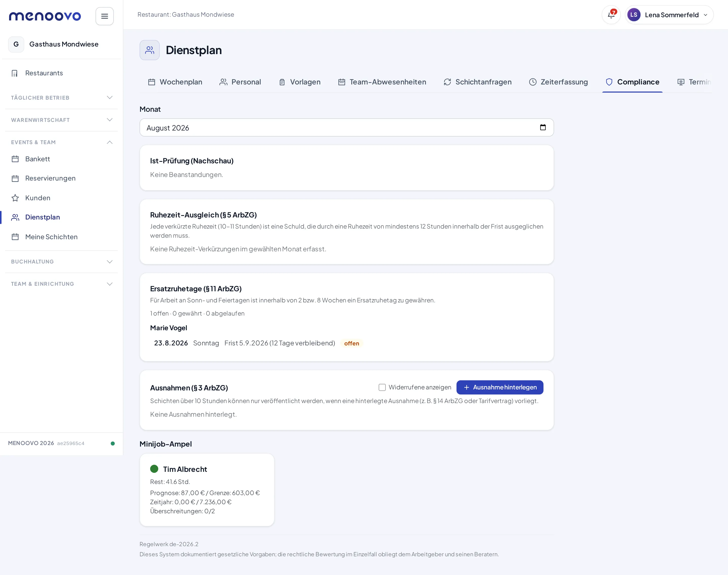728x575 pixels.
Task: Click the Gasthaus Mondwiese G badge
Action: click(x=16, y=44)
